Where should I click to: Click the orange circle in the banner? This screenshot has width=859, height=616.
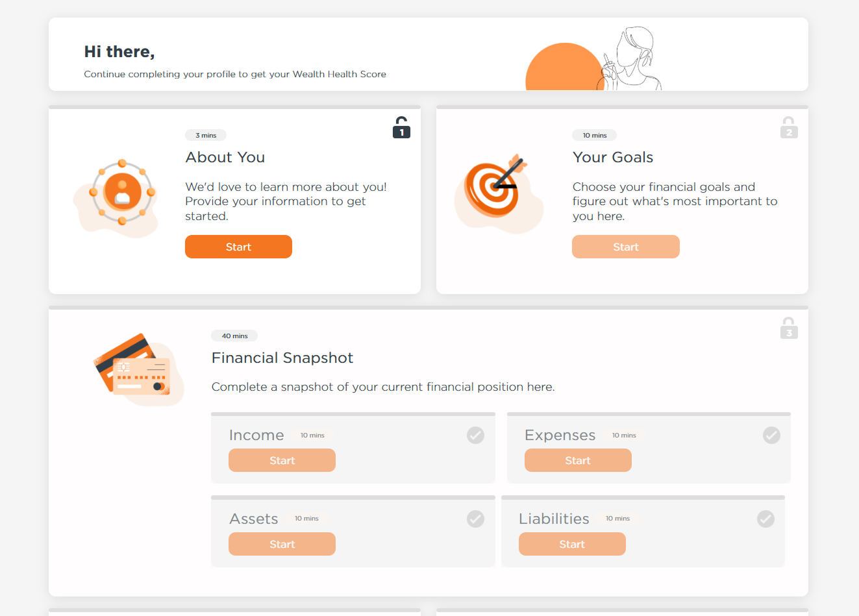[x=564, y=67]
